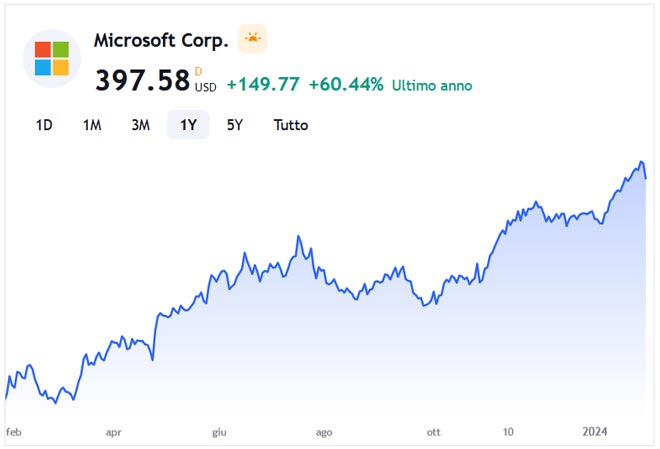
Task: Click the 2024 marker on time axis
Action: 595,432
